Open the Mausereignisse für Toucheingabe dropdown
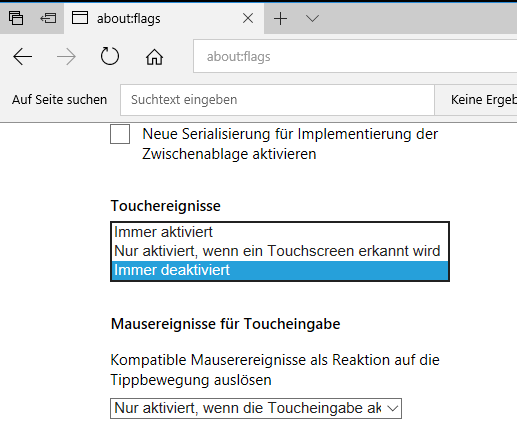 point(256,408)
